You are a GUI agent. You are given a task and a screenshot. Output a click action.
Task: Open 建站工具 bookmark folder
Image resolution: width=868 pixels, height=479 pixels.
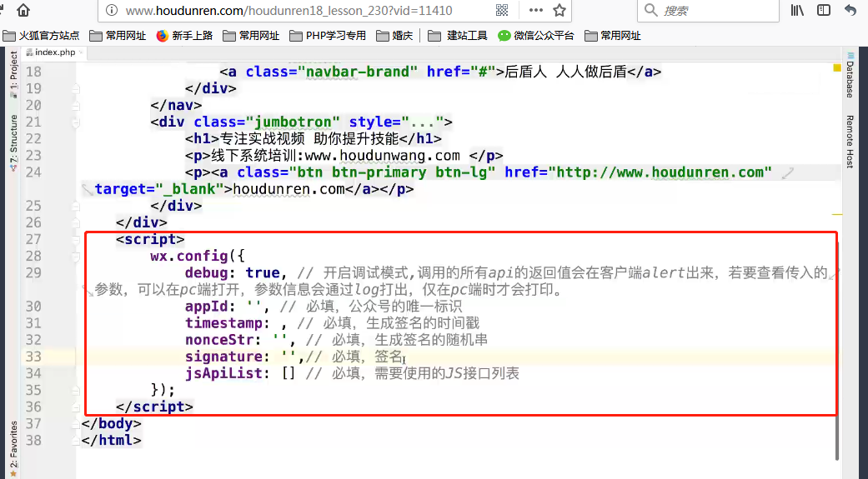pyautogui.click(x=458, y=35)
